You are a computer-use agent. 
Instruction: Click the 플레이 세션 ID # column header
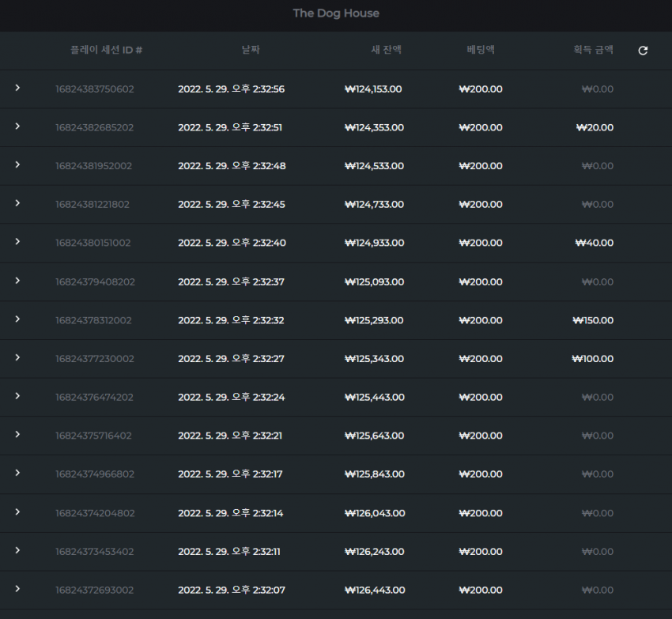pos(106,50)
